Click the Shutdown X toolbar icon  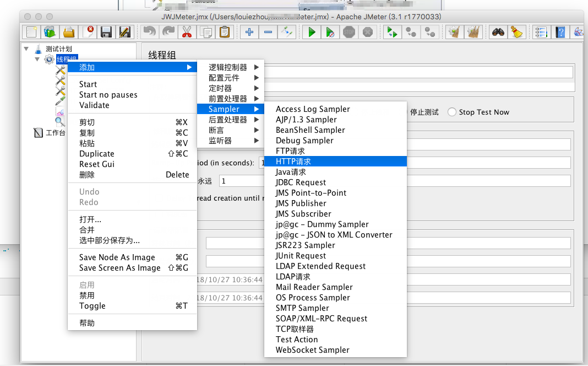[x=368, y=33]
